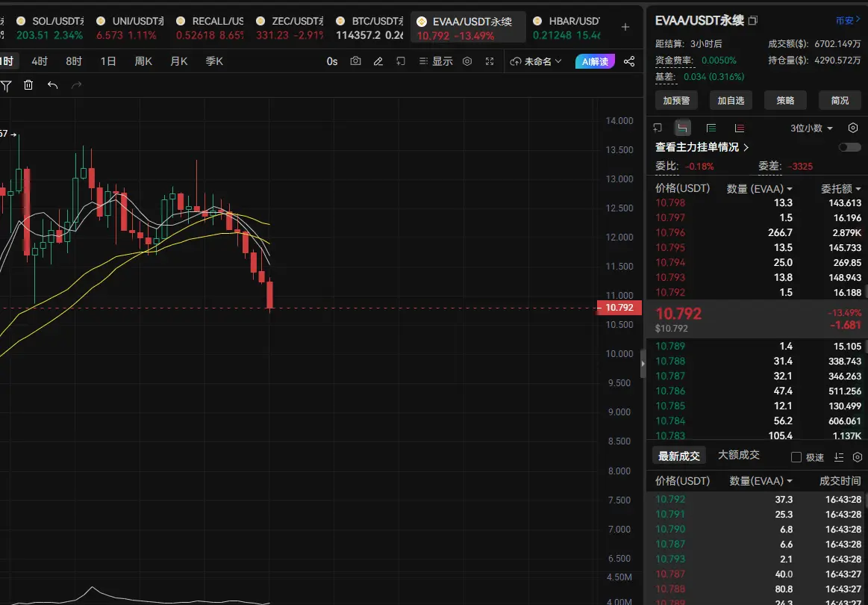This screenshot has width=868, height=605.
Task: Click the 简况 overview button
Action: [x=840, y=100]
